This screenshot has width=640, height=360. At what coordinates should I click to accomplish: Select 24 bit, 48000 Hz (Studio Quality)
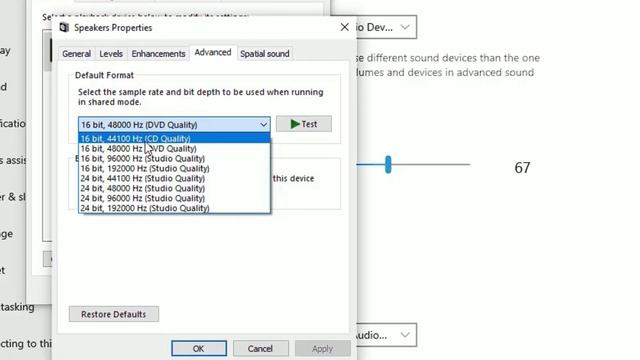[x=174, y=188]
